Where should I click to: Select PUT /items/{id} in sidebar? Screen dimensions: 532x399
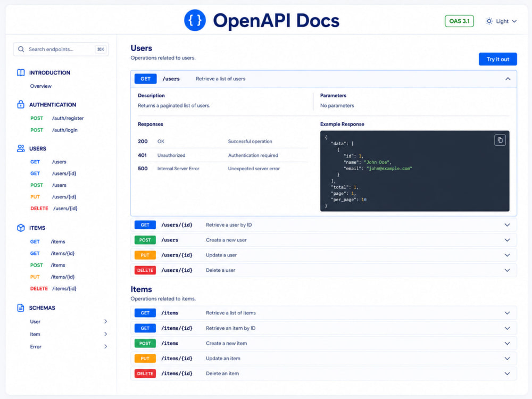(x=52, y=277)
